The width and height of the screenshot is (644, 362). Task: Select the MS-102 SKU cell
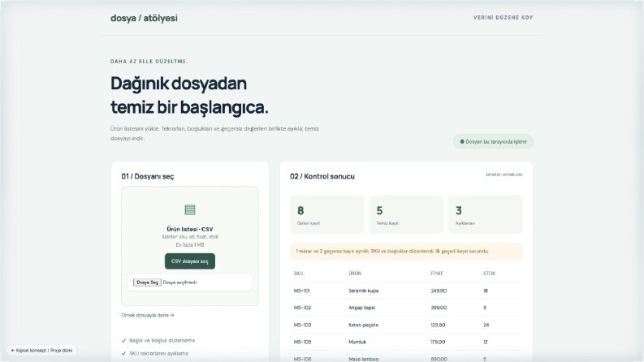[x=302, y=308]
